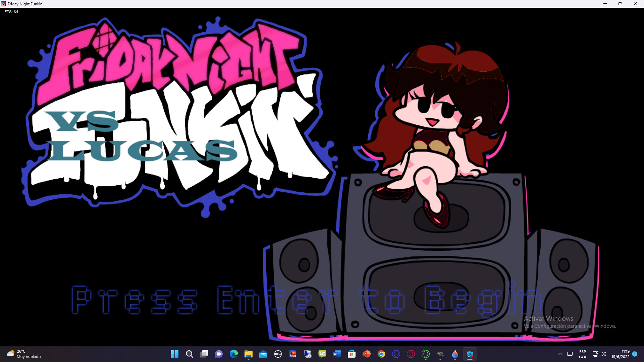Expand the hidden tray icons chevron
The height and width of the screenshot is (362, 644).
coord(560,354)
